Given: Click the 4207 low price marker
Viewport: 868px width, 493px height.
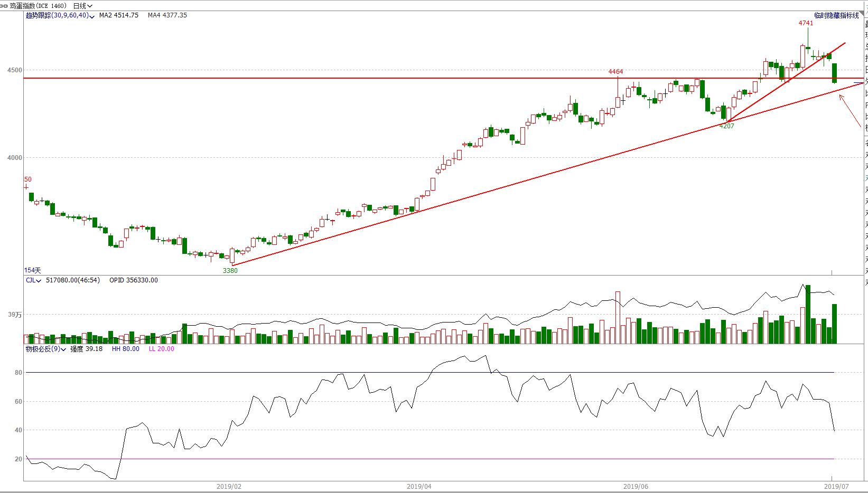Looking at the screenshot, I should click(x=727, y=126).
